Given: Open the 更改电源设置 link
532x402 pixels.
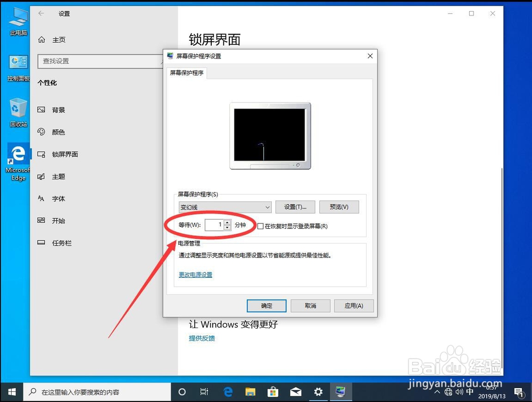Looking at the screenshot, I should [x=195, y=275].
